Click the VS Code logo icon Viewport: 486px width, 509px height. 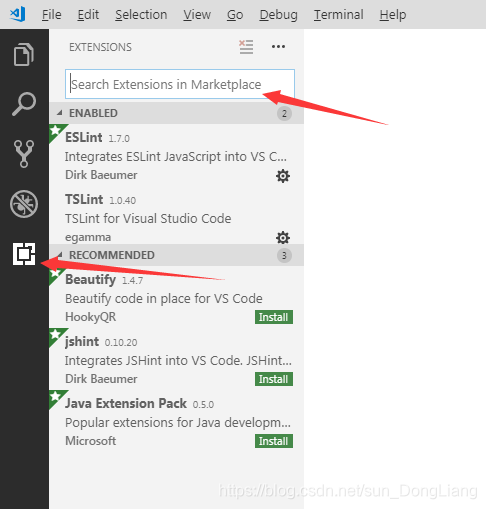pyautogui.click(x=18, y=14)
